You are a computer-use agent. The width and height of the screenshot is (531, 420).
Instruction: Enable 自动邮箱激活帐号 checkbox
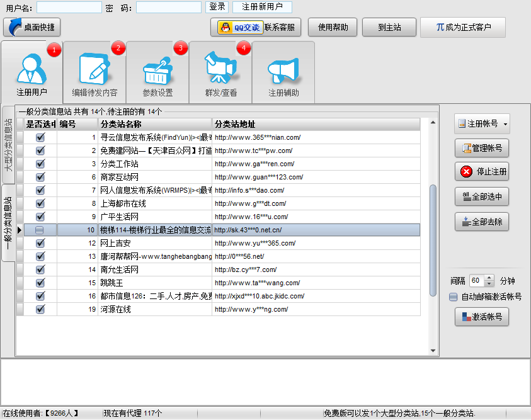[x=453, y=297]
